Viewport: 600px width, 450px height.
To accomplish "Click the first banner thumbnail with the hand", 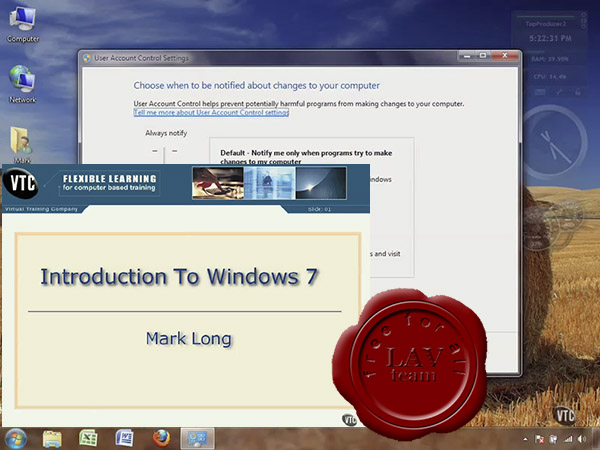I will [x=218, y=183].
